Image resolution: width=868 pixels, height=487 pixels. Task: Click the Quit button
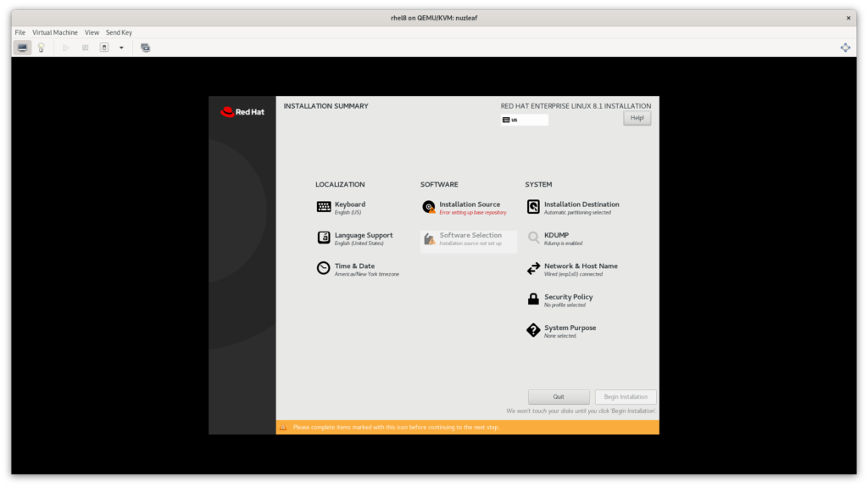click(x=559, y=397)
